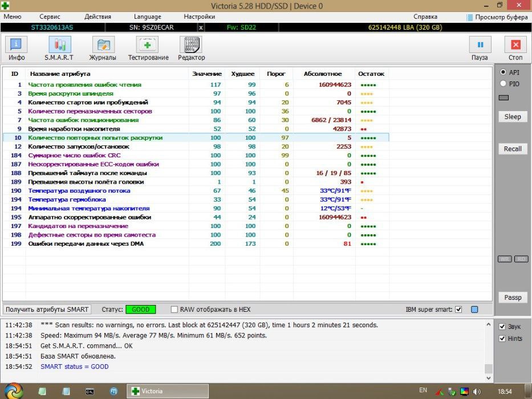Click the EN language indicator in the tray
This screenshot has height=399, width=532.
tap(423, 390)
